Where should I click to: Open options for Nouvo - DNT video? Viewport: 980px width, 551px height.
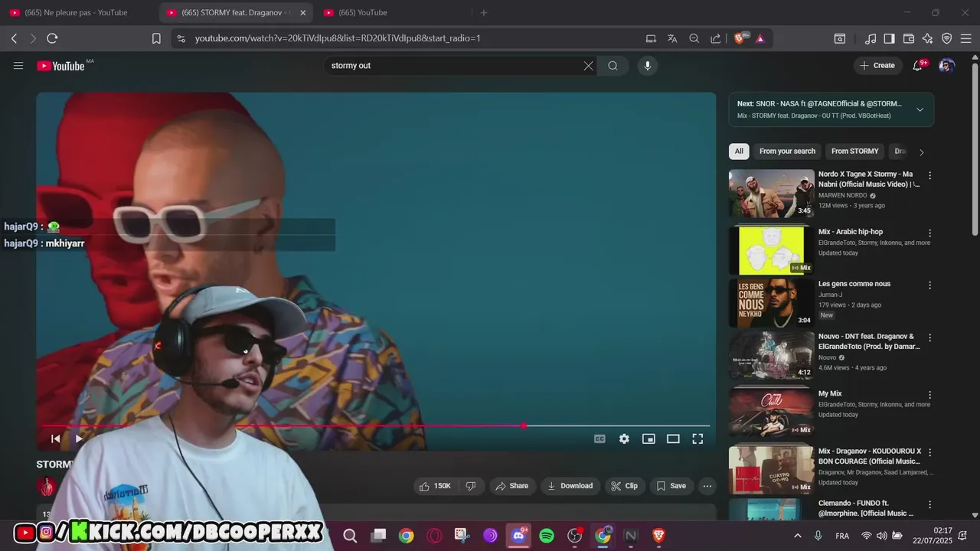click(930, 337)
